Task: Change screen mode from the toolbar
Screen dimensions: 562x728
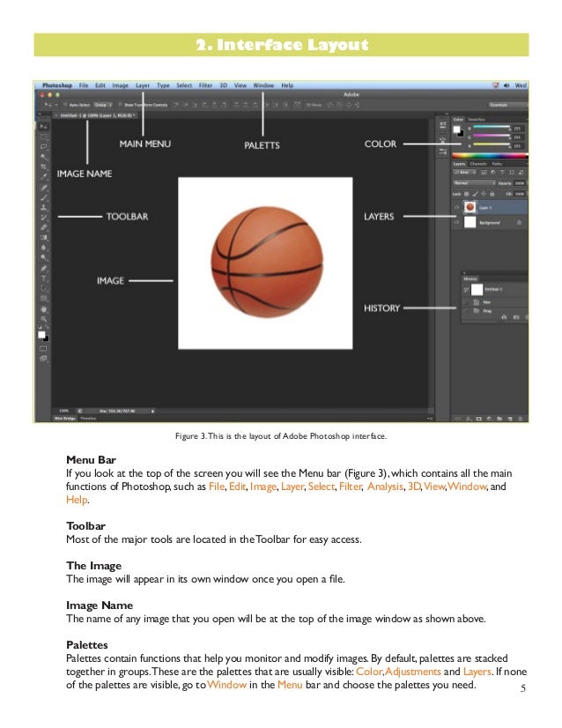Action: (x=43, y=359)
